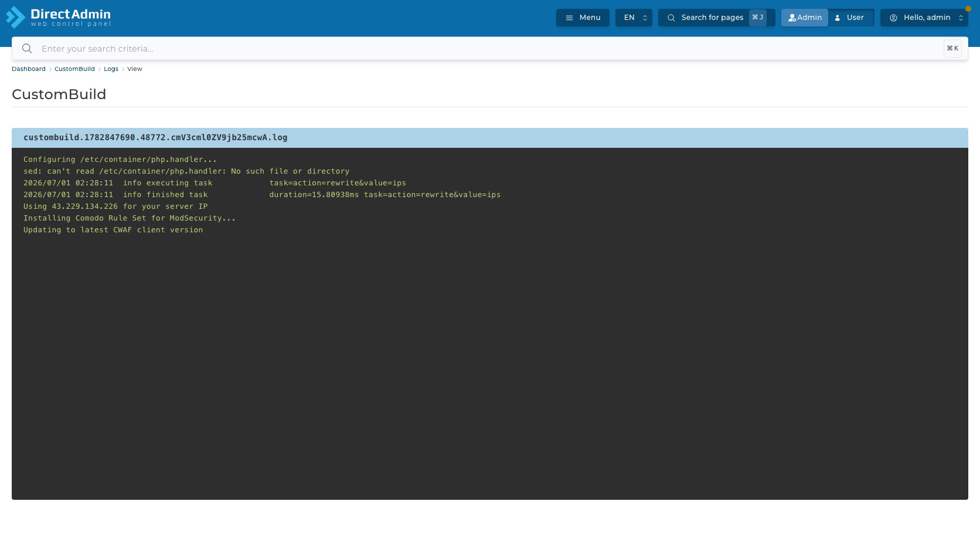Screen dimensions: 980x552
Task: Click the hamburger menu icon
Action: [569, 18]
